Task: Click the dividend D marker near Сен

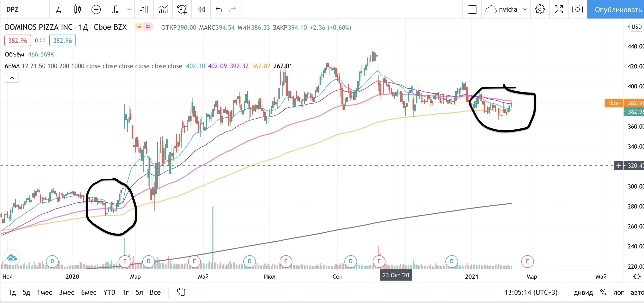Action: tap(350, 261)
